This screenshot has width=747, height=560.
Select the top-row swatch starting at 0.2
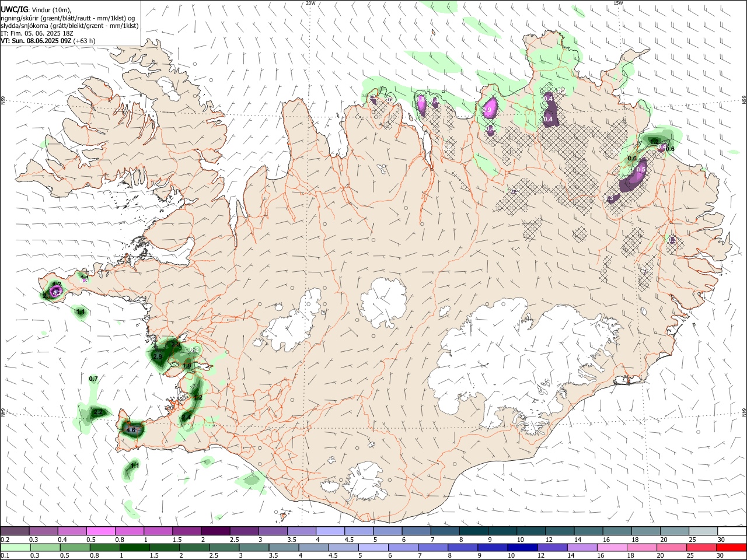(x=15, y=531)
